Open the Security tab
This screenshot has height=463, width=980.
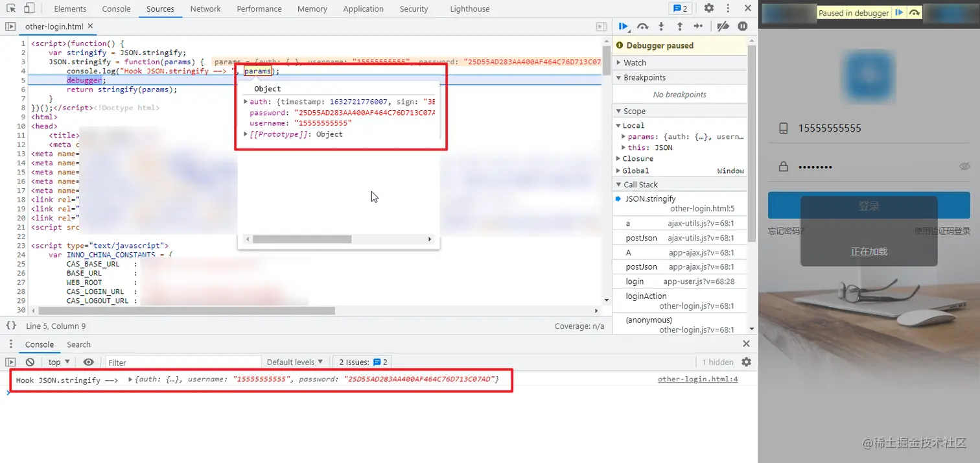(414, 8)
